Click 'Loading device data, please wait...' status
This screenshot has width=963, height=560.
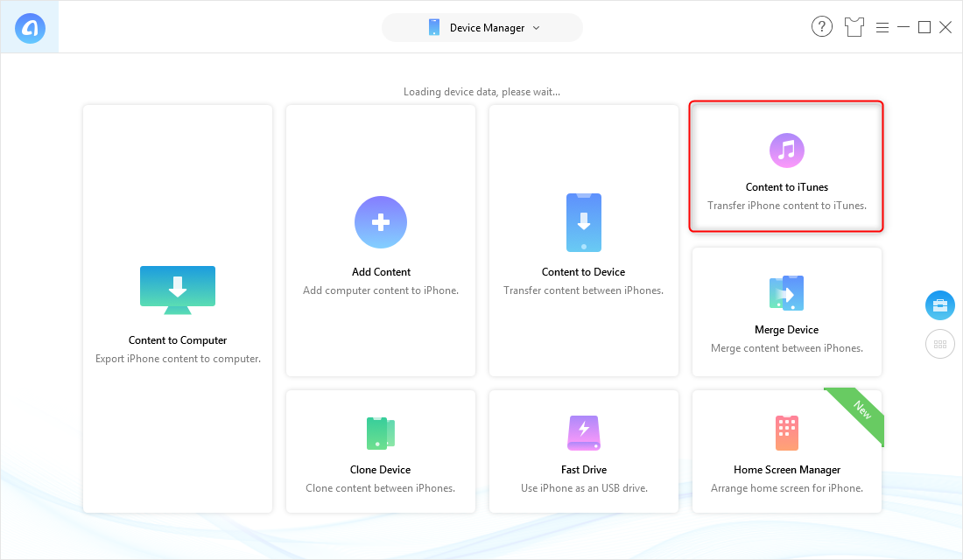[481, 92]
